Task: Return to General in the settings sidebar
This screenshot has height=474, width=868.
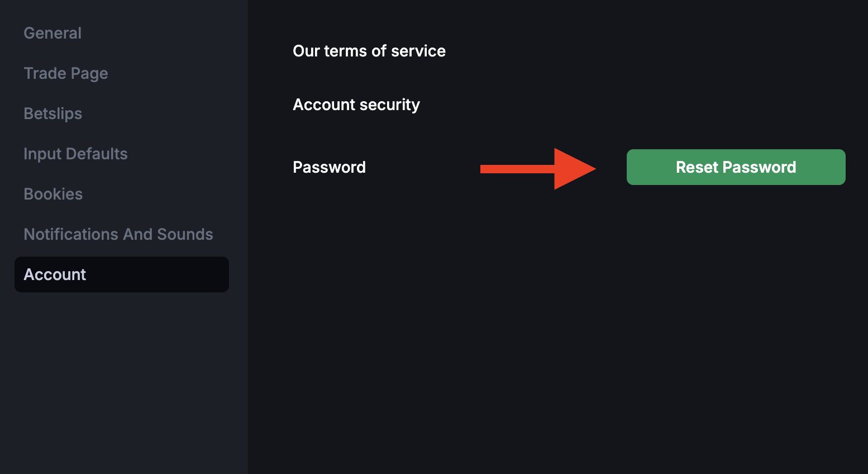Action: pyautogui.click(x=53, y=33)
